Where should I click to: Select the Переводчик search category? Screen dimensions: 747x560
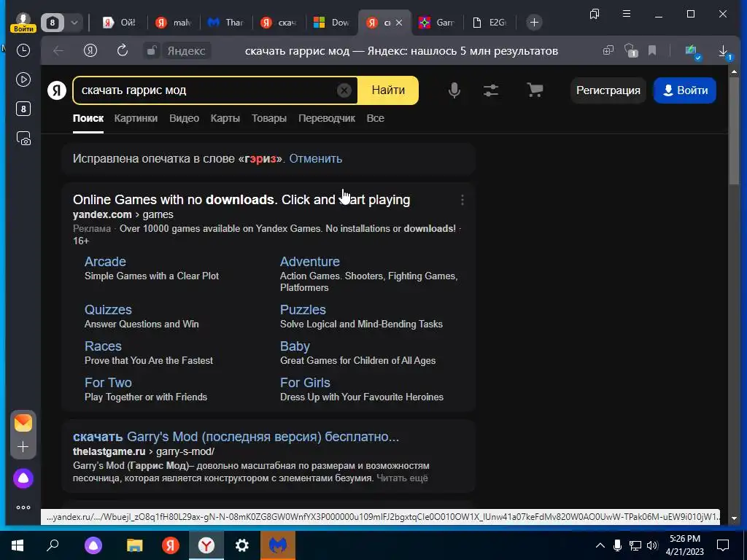[327, 118]
